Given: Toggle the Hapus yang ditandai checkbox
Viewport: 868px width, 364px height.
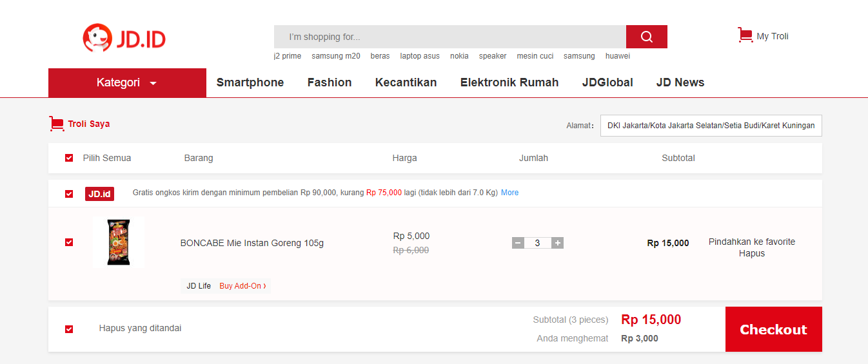Looking at the screenshot, I should coord(69,329).
